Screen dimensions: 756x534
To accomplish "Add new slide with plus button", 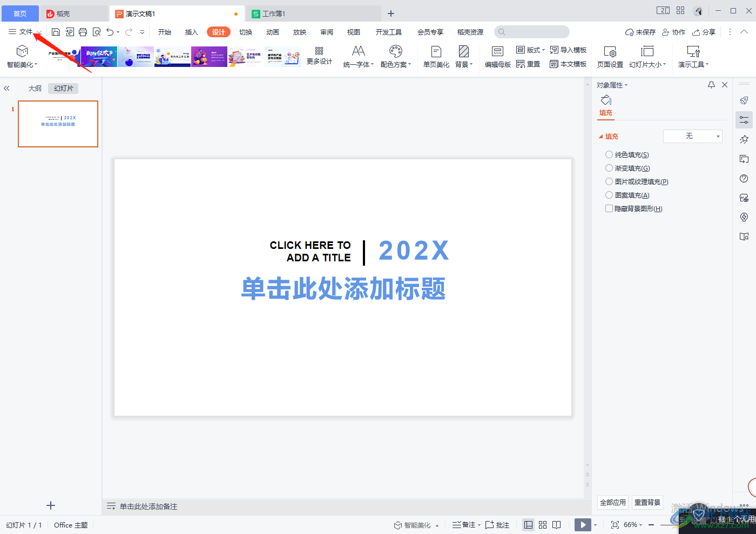I will click(x=51, y=505).
